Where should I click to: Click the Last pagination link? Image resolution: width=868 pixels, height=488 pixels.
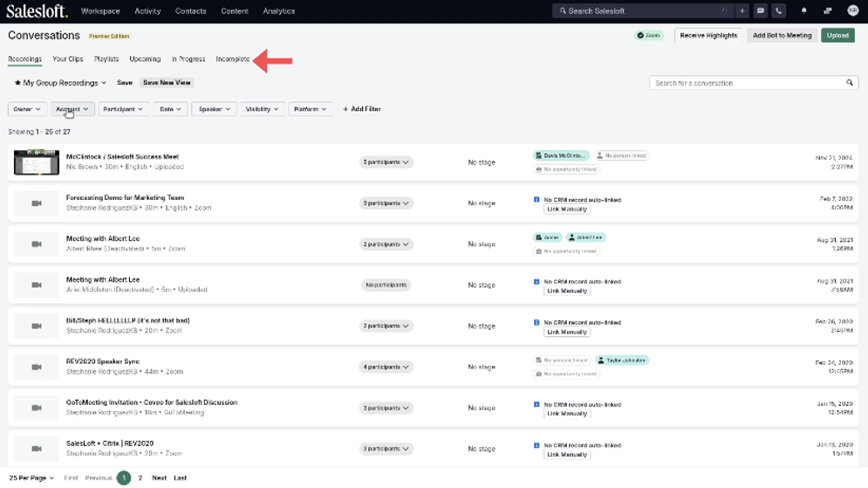(181, 478)
